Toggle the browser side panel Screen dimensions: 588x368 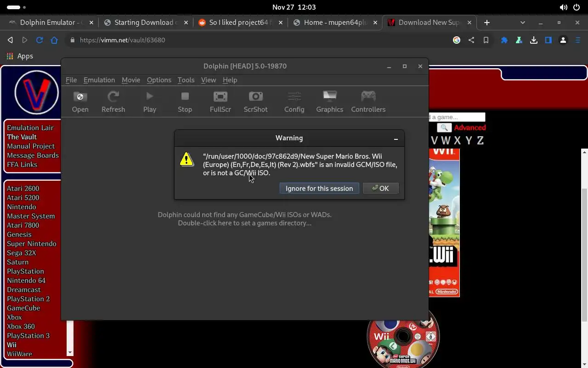548,40
